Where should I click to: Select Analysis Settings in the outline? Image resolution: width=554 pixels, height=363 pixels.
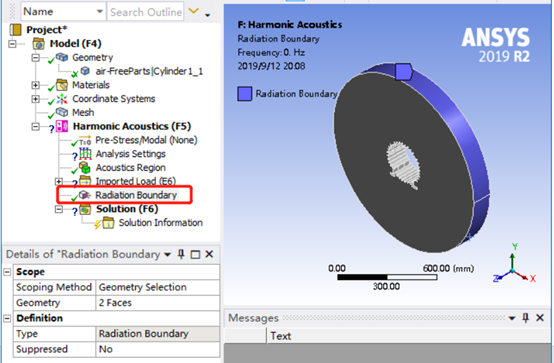point(130,154)
